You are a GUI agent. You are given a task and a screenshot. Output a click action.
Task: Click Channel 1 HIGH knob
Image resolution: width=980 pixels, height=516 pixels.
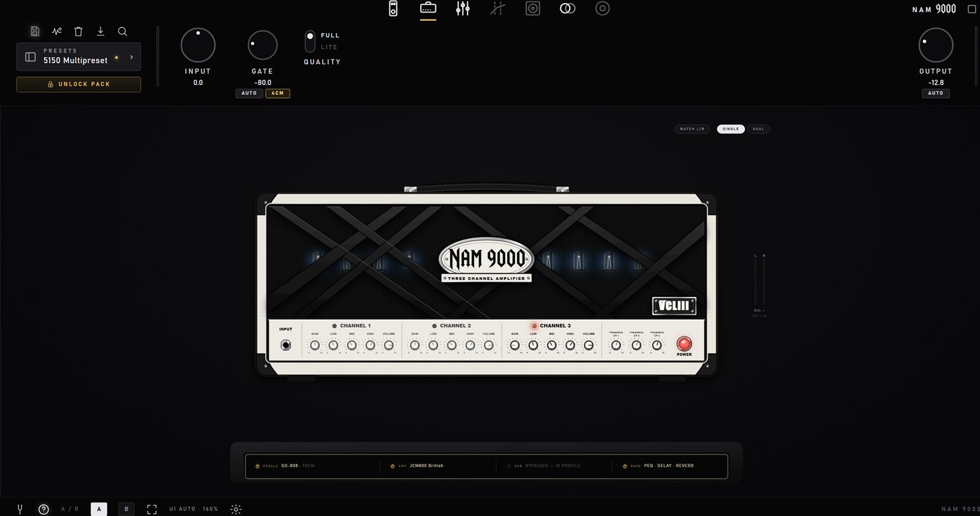point(370,345)
